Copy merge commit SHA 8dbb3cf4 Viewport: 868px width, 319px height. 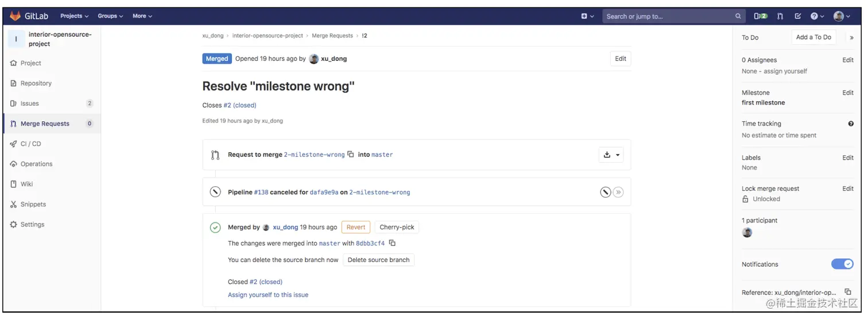(x=393, y=243)
